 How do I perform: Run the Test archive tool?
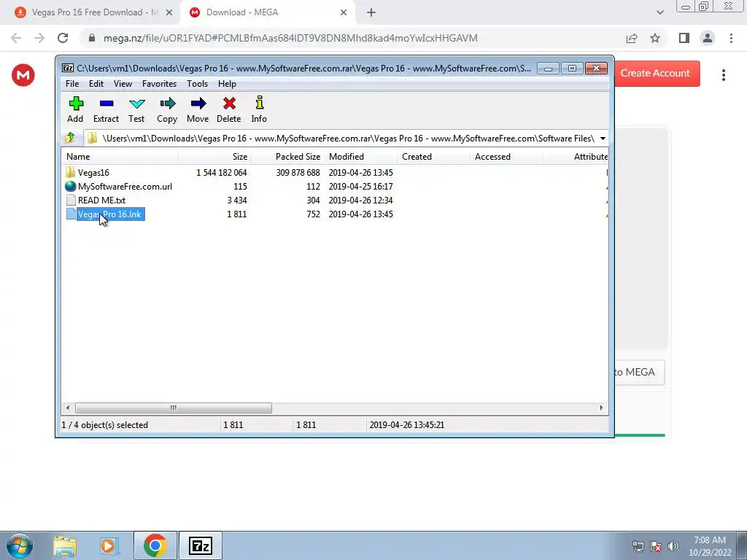(x=136, y=109)
